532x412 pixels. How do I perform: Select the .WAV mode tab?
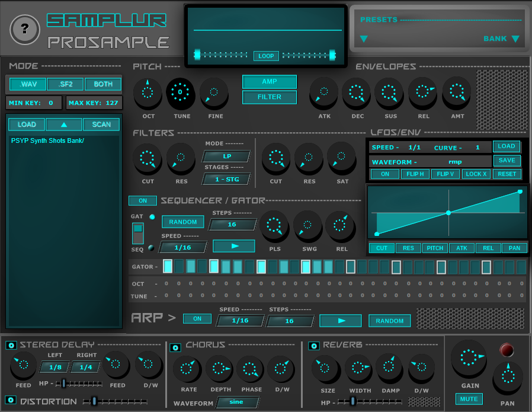(x=28, y=84)
